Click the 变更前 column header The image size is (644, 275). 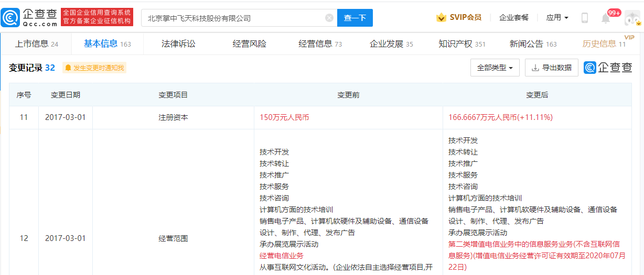coord(348,95)
